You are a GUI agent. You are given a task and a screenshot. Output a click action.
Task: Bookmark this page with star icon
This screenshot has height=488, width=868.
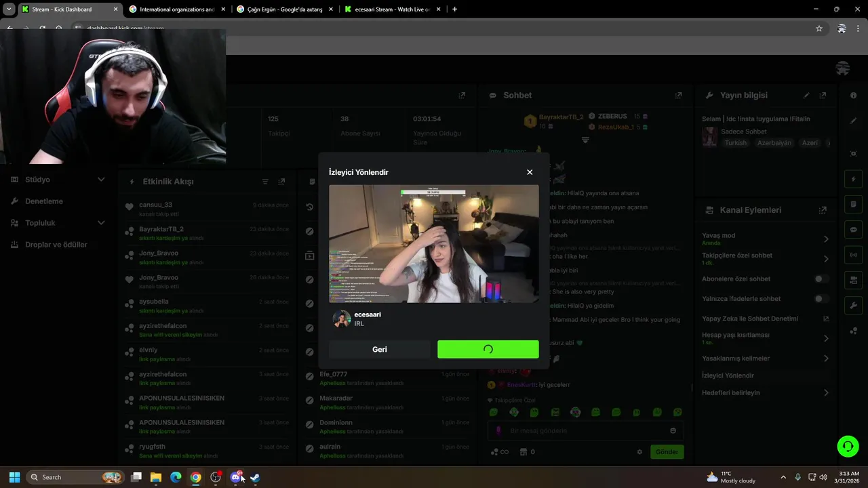click(819, 28)
